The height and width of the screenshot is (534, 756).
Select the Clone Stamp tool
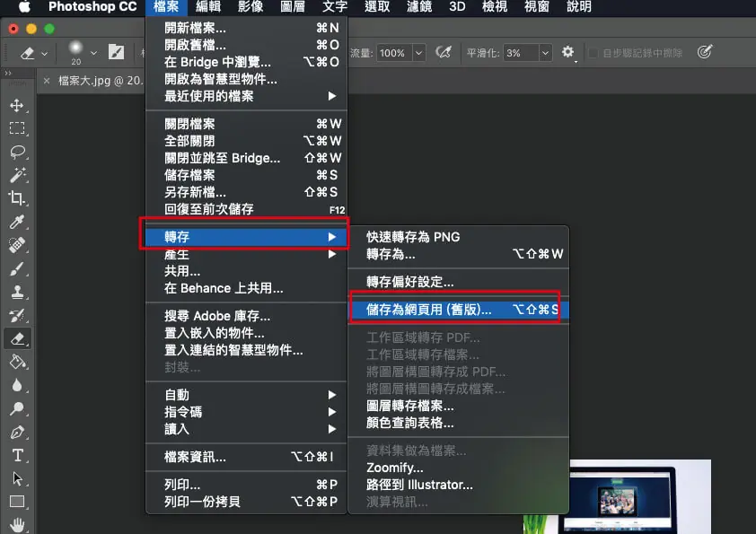[17, 292]
